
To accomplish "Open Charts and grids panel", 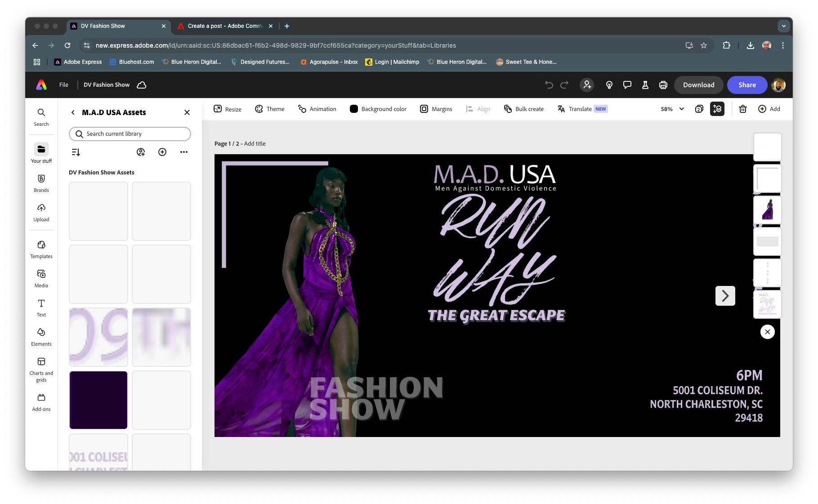I will pos(41,370).
